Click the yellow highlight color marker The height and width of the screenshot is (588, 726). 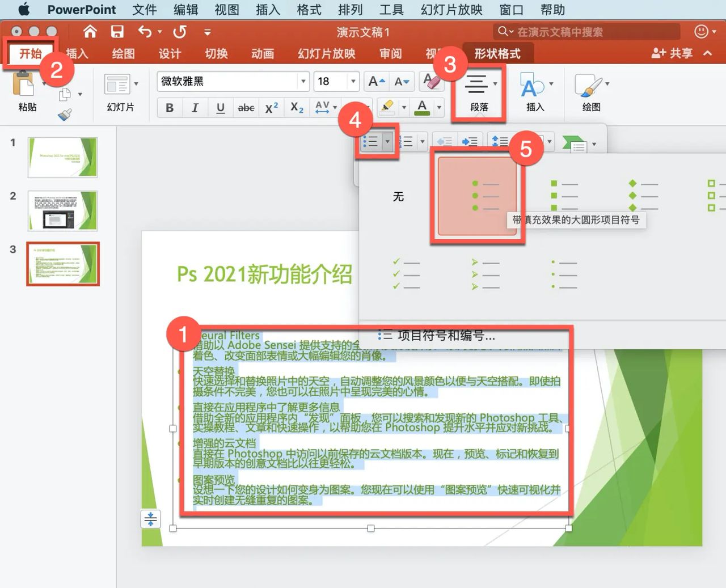387,107
